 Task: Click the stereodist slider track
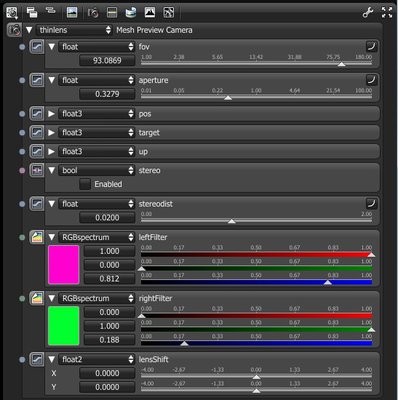(256, 221)
